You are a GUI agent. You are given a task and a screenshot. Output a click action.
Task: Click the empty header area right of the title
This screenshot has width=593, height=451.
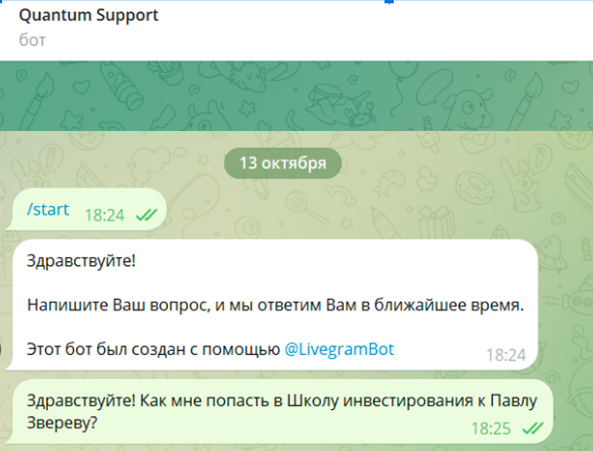tap(374, 26)
